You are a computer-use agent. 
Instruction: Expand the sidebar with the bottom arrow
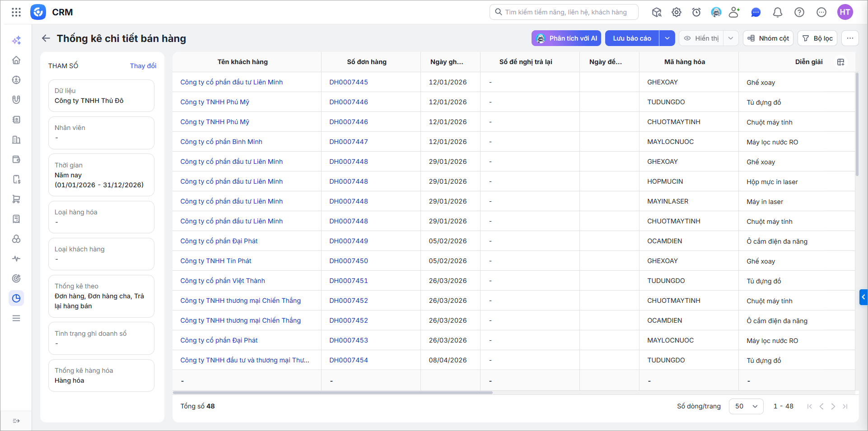[x=16, y=421]
